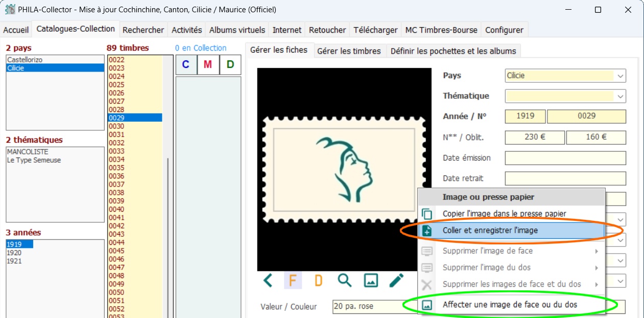Click the picture icon in the image toolbar
Screen dimensions: 644x318
[x=371, y=280]
